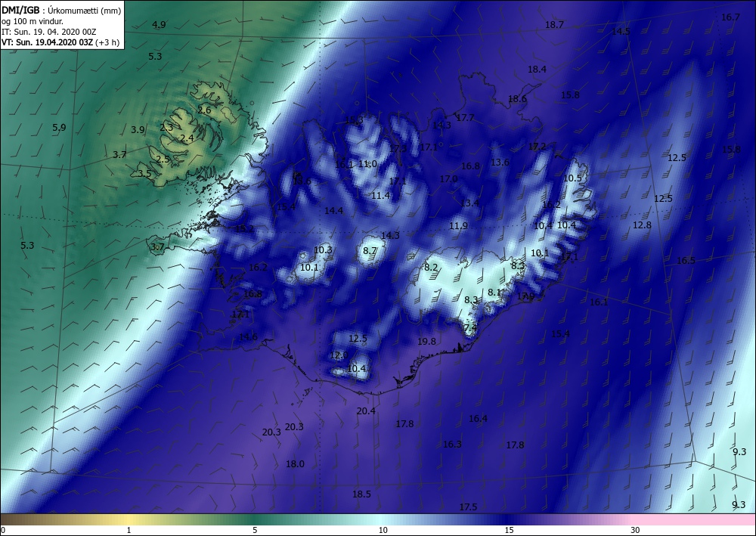This screenshot has height=536, width=756.
Task: Click the map value 11.0
Action: (367, 164)
